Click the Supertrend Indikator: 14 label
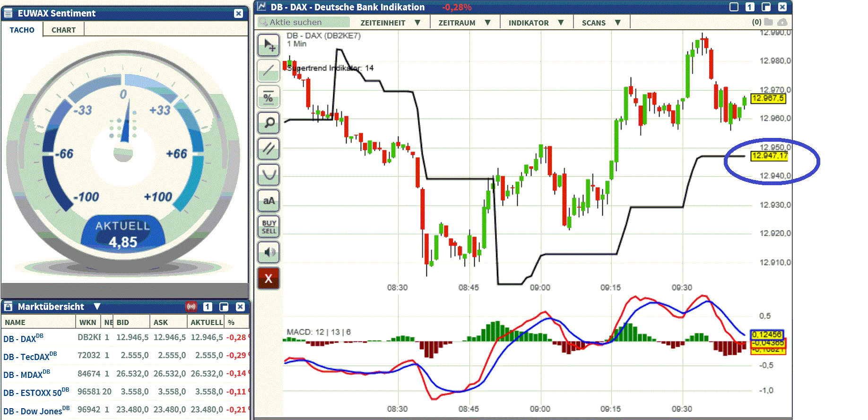The image size is (868, 420). [x=330, y=68]
